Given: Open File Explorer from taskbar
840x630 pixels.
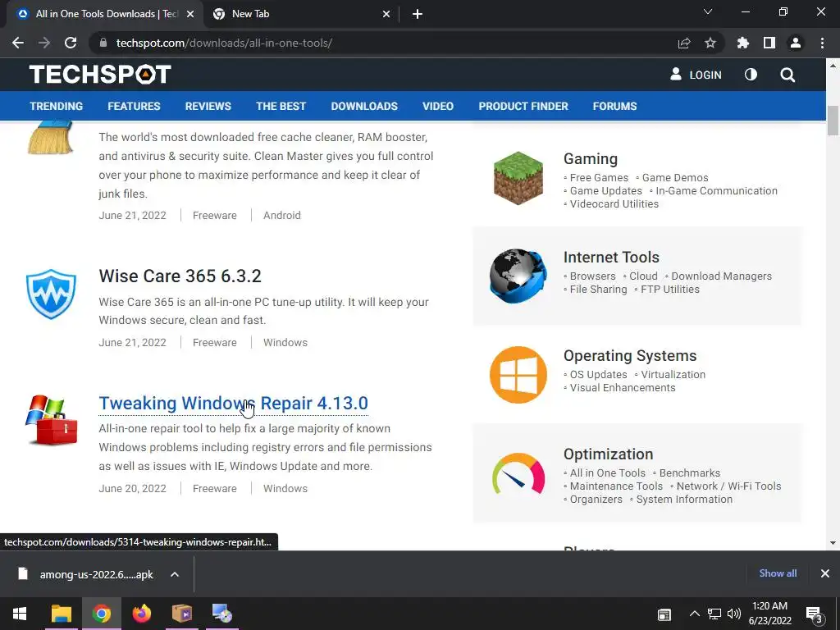Looking at the screenshot, I should [61, 614].
